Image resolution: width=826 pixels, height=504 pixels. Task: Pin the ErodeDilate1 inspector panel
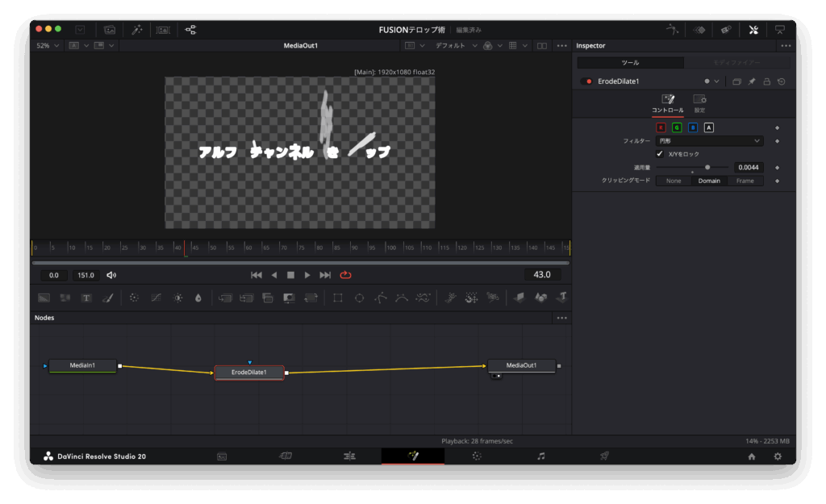pyautogui.click(x=752, y=81)
